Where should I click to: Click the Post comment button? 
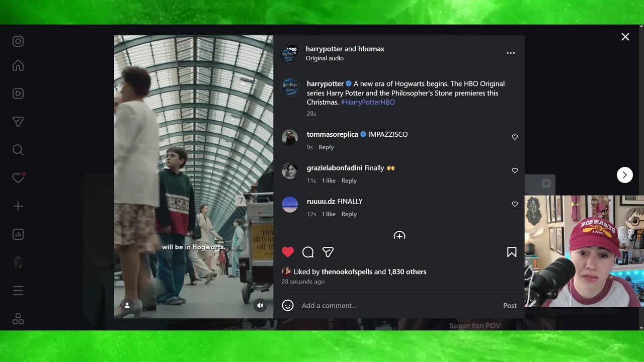510,306
